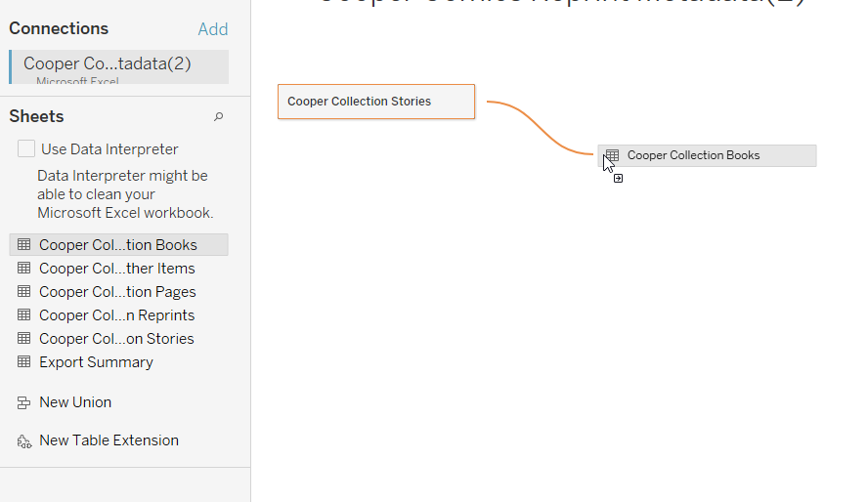Select the Cooper Collection Stories table on canvas
This screenshot has width=868, height=502.
[375, 102]
